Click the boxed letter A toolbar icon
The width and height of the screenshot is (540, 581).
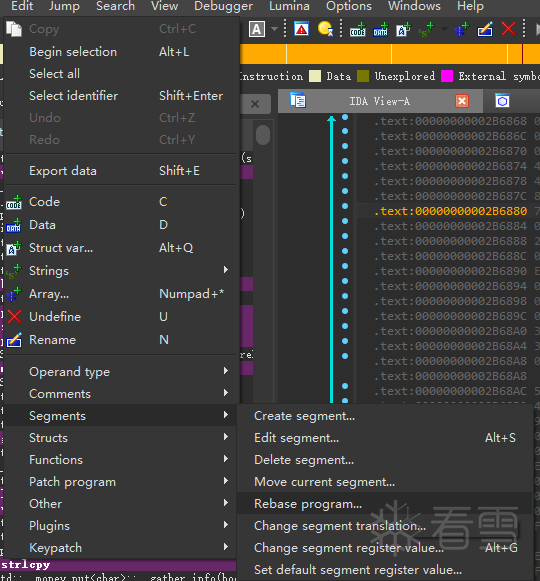tap(257, 29)
